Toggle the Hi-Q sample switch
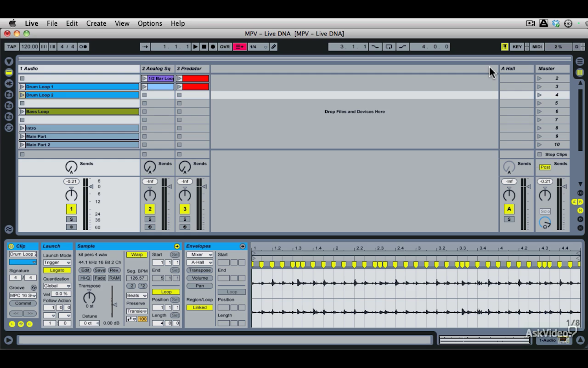This screenshot has height=368, width=588. click(x=85, y=278)
